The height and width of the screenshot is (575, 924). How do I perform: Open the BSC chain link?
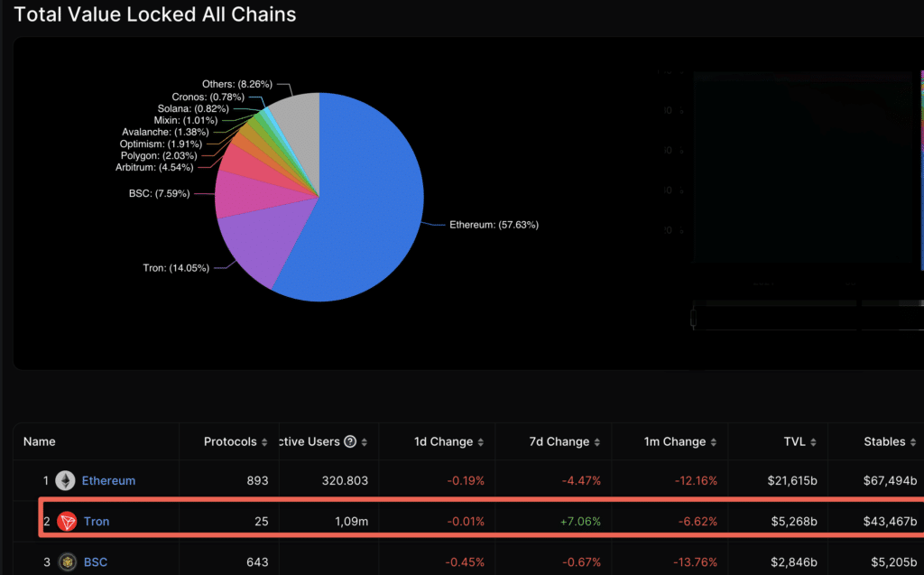pyautogui.click(x=95, y=562)
